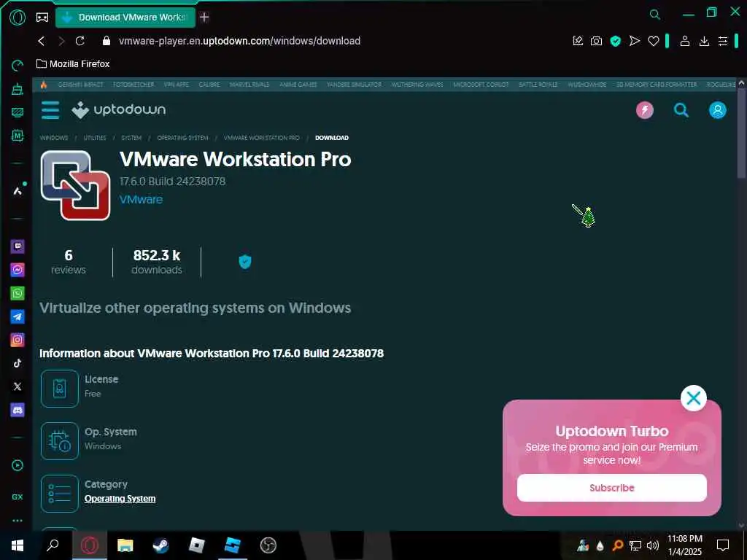Click OPERATING SYSTEM breadcrumb link
Image resolution: width=747 pixels, height=560 pixels.
(182, 138)
